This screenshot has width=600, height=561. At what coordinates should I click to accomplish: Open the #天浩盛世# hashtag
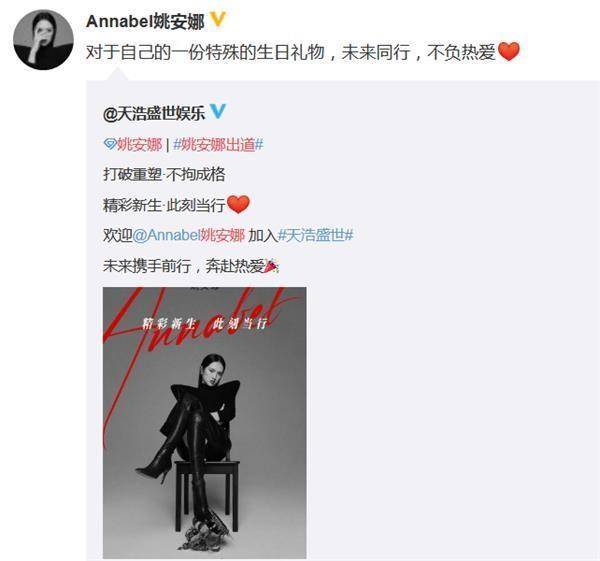(x=316, y=235)
